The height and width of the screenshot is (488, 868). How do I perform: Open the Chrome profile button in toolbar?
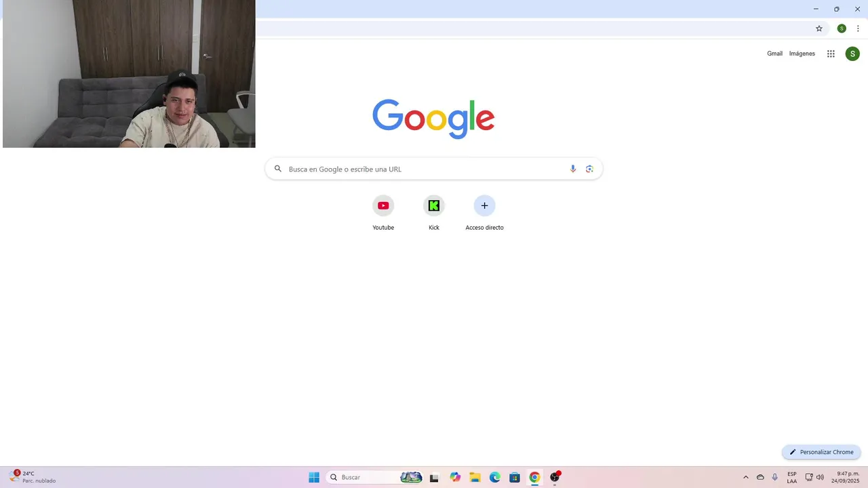(x=842, y=28)
